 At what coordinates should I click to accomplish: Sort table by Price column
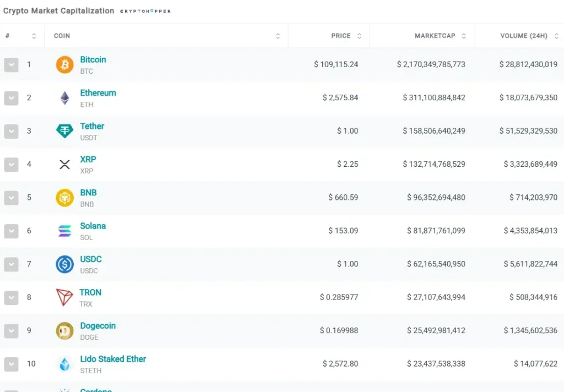tap(341, 36)
